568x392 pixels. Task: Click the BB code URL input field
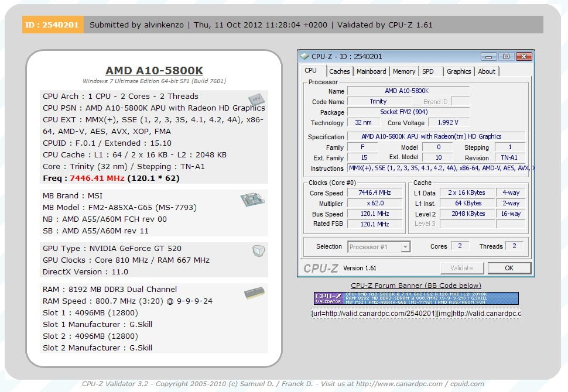(x=416, y=314)
